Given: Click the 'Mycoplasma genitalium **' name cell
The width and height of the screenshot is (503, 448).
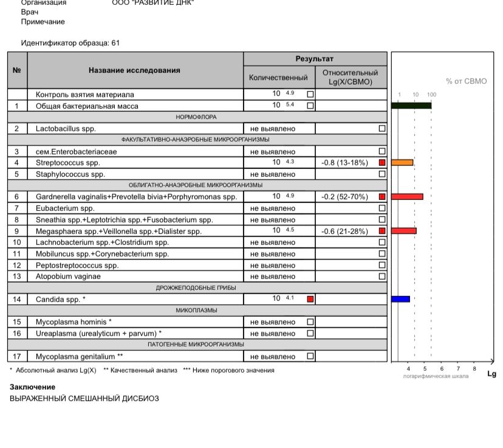Looking at the screenshot, I should click(135, 357).
